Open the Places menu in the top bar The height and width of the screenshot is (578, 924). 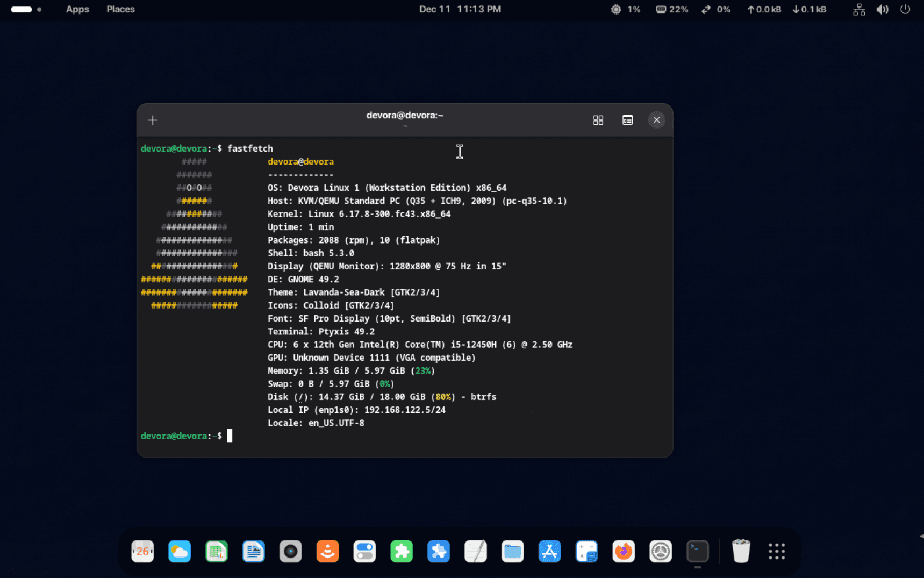pyautogui.click(x=120, y=9)
